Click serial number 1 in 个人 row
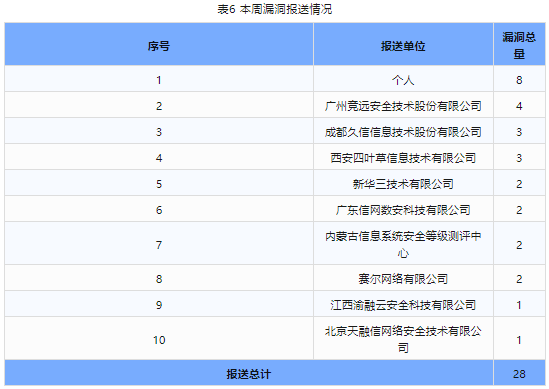Image resolution: width=549 pixels, height=389 pixels. [x=159, y=80]
